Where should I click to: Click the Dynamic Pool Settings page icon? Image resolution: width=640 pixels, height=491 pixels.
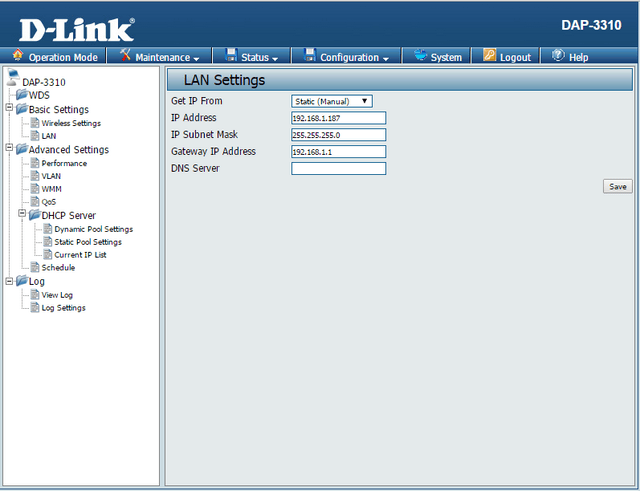tap(48, 229)
